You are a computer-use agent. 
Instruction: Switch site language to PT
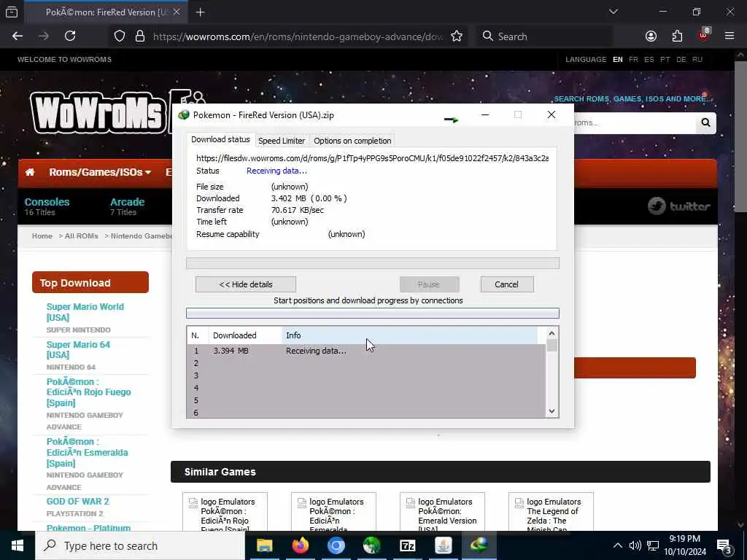click(665, 60)
